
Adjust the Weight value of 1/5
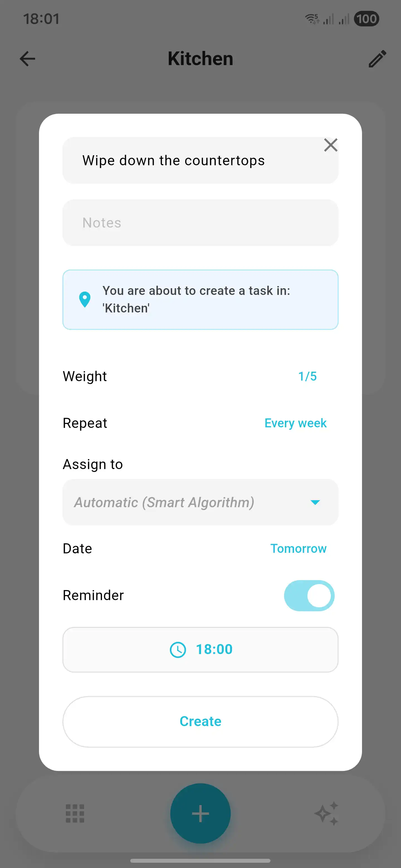(x=307, y=376)
